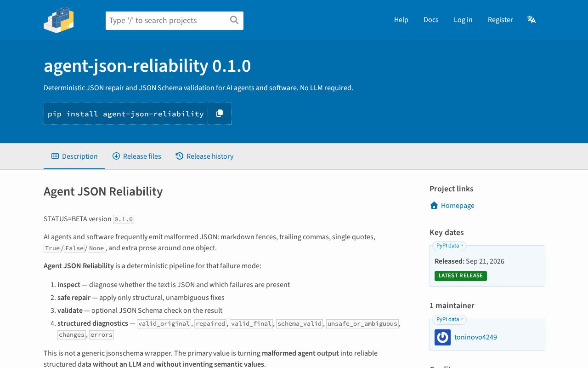The image size is (588, 368).
Task: Click the unsafe_or_ambiguous code tag
Action: [362, 324]
